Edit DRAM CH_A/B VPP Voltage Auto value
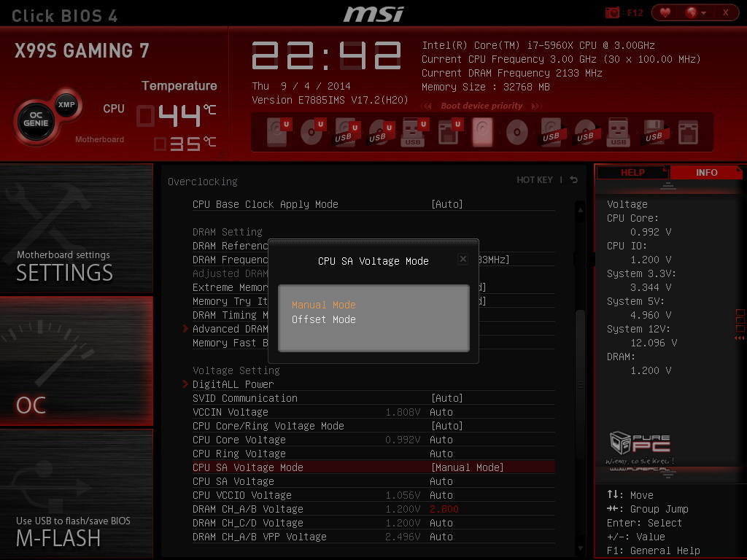 click(x=441, y=537)
